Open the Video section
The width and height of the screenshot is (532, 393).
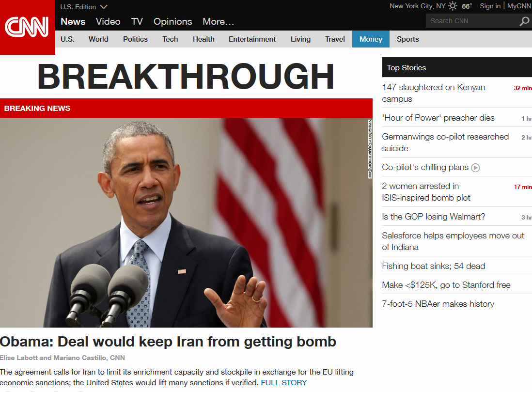coord(108,22)
